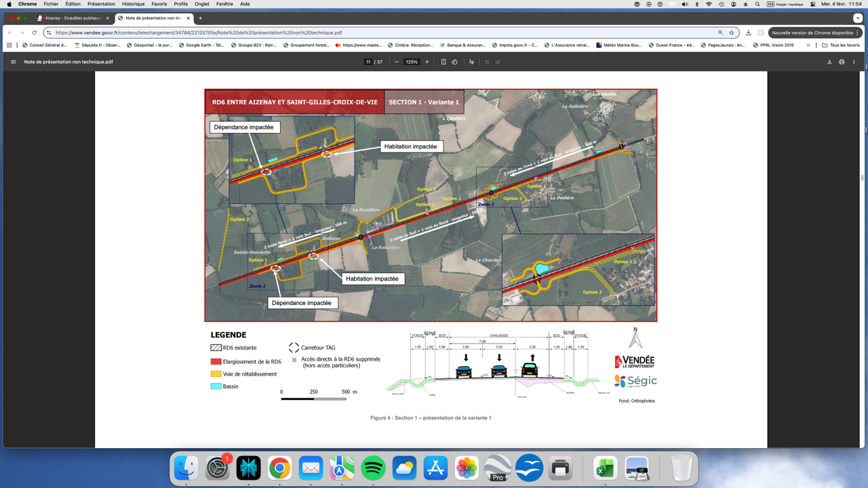Open the PDF viewer more actions menu
Viewport: 868px width, 488px height.
click(x=854, y=62)
